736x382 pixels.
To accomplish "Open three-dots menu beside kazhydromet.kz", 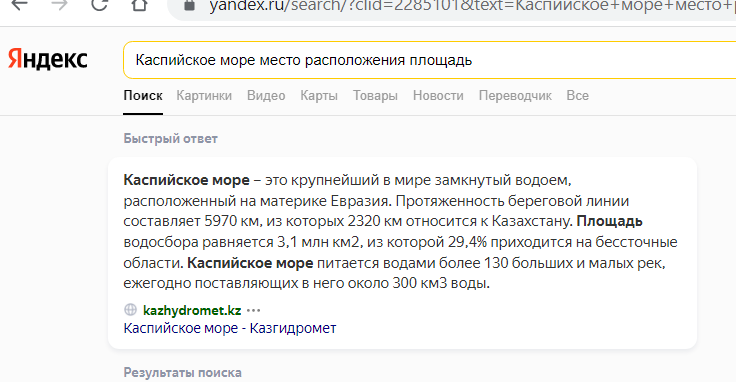I will 253,311.
